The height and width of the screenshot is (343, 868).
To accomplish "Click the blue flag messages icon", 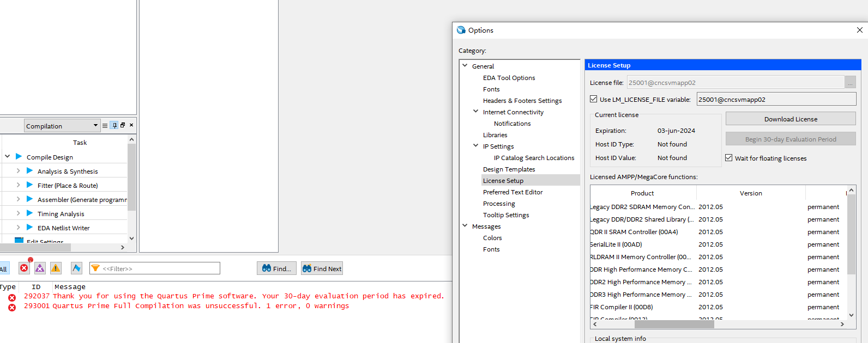I will (76, 268).
